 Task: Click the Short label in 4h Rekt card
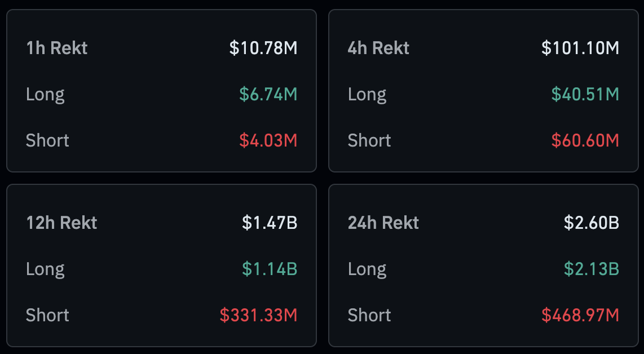(x=369, y=140)
